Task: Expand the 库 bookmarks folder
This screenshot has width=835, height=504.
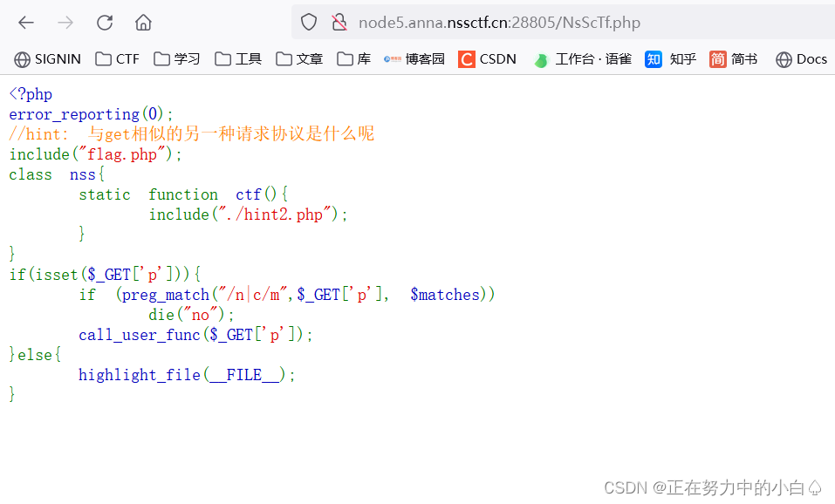Action: pyautogui.click(x=351, y=59)
